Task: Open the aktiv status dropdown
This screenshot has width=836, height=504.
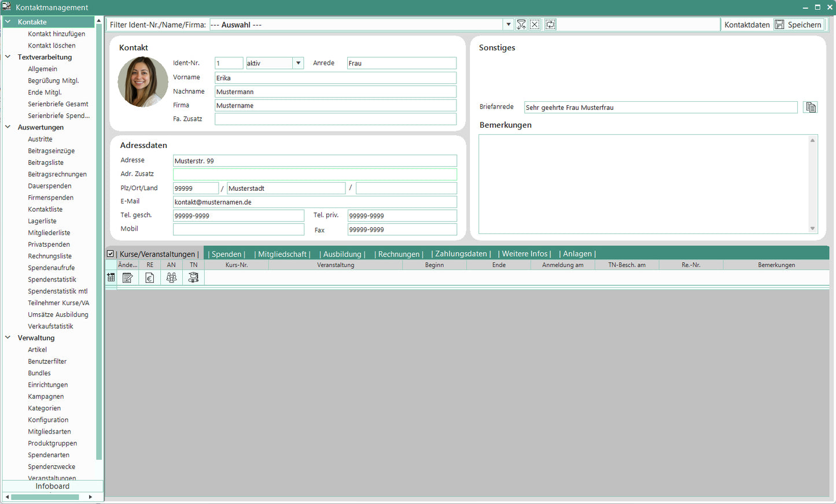Action: [x=298, y=63]
